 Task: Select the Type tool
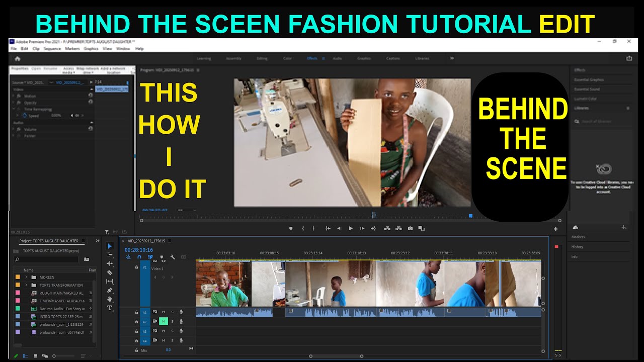coord(110,308)
